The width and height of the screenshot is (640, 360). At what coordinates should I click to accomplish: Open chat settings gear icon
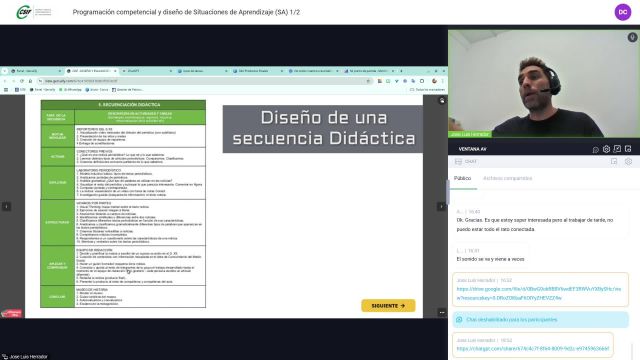628,162
